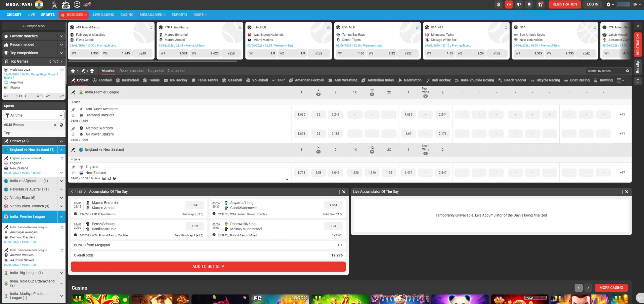Expand Pakistan vs Australia league
644x304 pixels.
(x=61, y=189)
